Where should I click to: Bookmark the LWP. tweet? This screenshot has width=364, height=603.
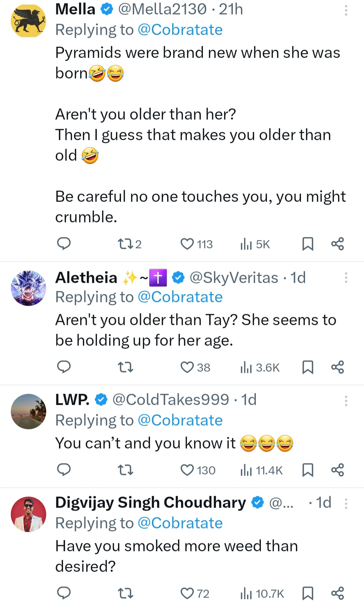308,470
